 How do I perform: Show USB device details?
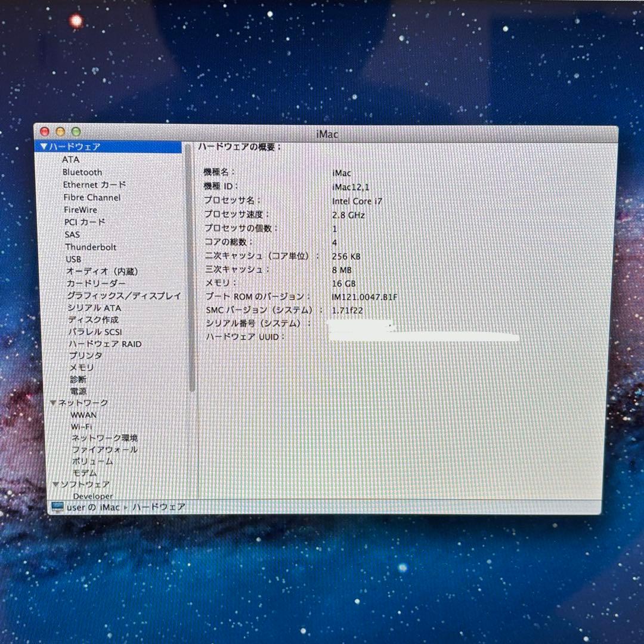point(73,259)
